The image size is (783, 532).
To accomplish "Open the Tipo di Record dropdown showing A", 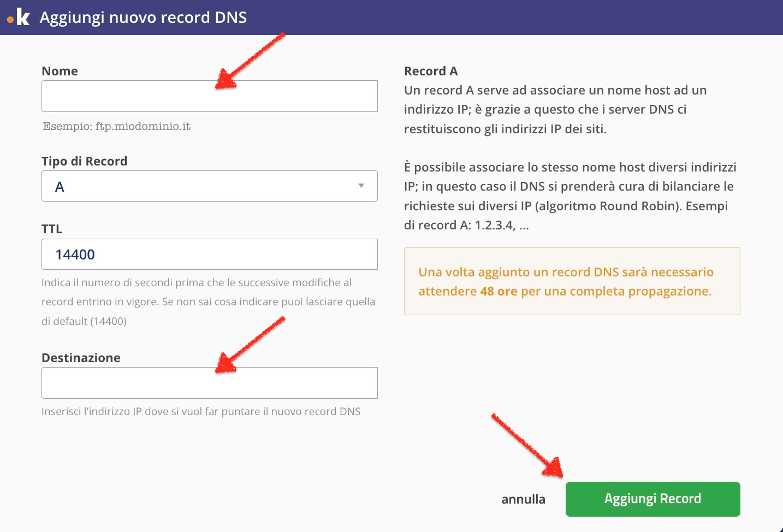I will tap(210, 186).
